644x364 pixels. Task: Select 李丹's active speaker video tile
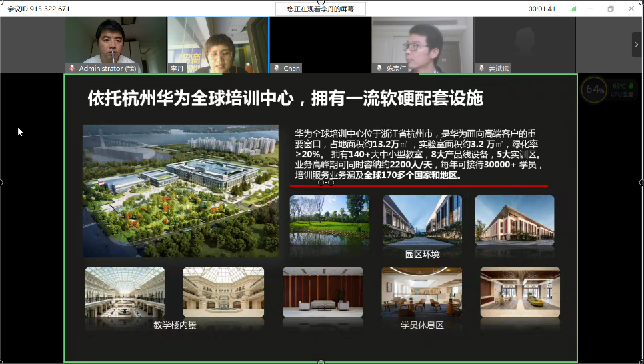[x=218, y=45]
